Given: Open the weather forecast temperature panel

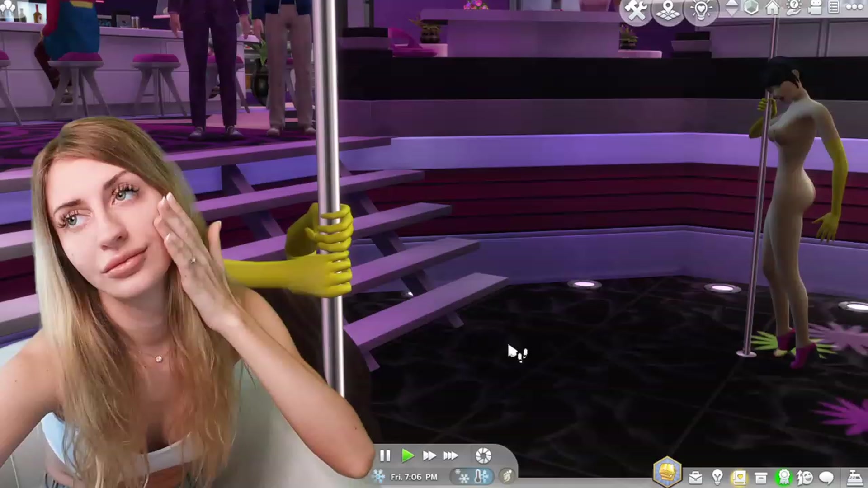Looking at the screenshot, I should [472, 477].
